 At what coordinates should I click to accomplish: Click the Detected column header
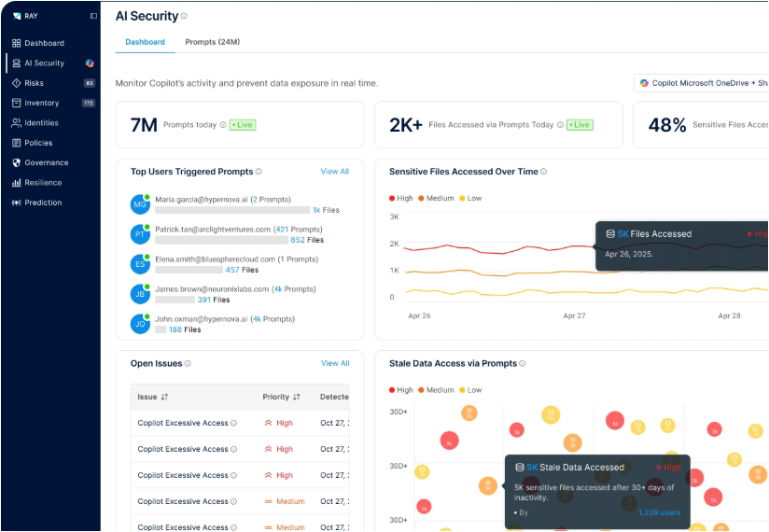click(334, 398)
